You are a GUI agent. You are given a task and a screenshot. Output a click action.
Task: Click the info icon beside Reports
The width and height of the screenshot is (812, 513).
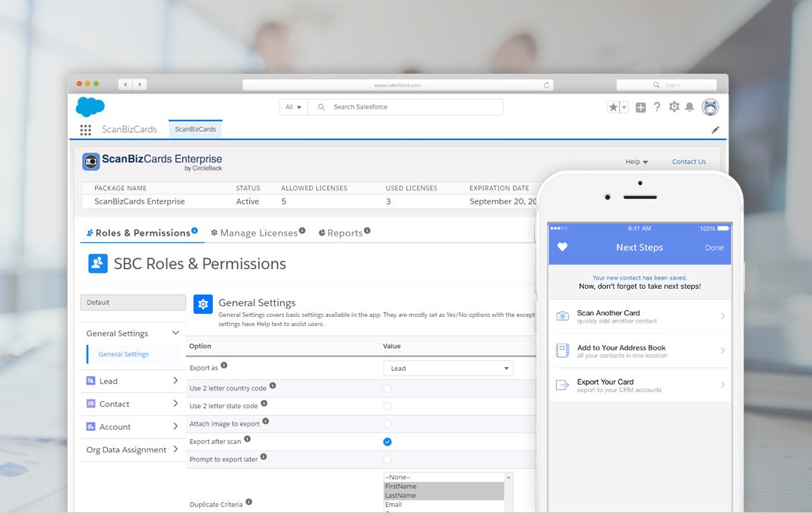coord(367,230)
